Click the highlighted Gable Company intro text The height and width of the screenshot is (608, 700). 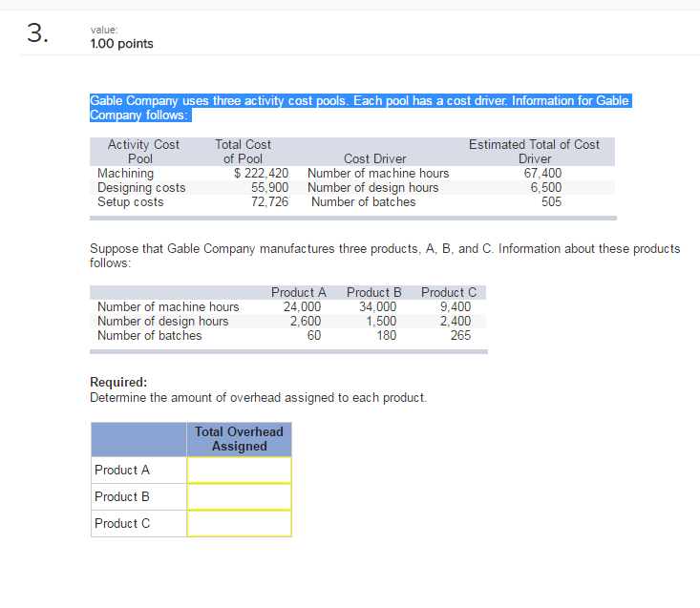(x=359, y=108)
